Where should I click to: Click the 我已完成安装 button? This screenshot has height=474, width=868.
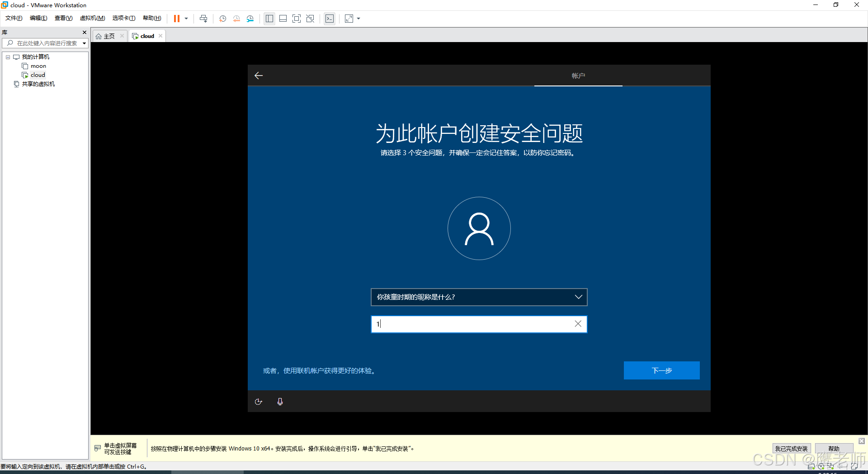[x=791, y=449]
